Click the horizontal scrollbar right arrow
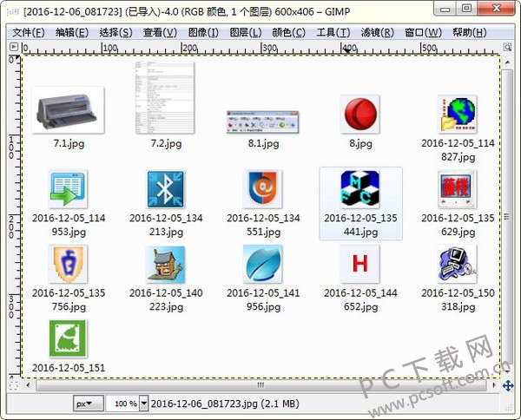Viewport: 521px width, 420px height. click(494, 385)
